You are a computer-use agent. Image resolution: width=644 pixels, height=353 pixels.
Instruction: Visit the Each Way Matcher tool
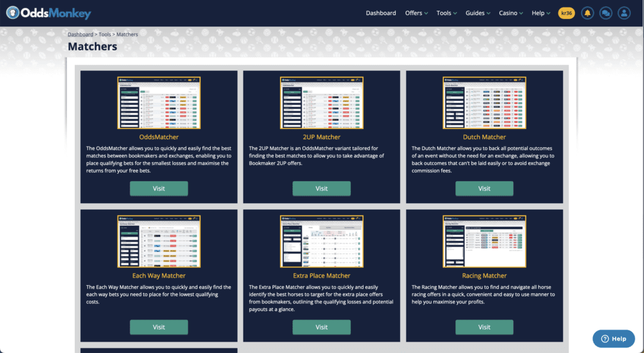click(x=159, y=327)
